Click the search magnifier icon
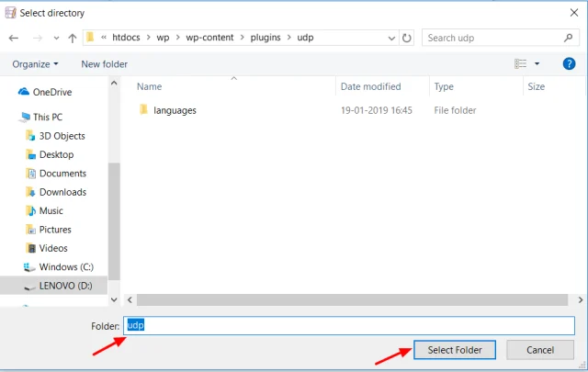The width and height of the screenshot is (588, 372). click(x=568, y=38)
